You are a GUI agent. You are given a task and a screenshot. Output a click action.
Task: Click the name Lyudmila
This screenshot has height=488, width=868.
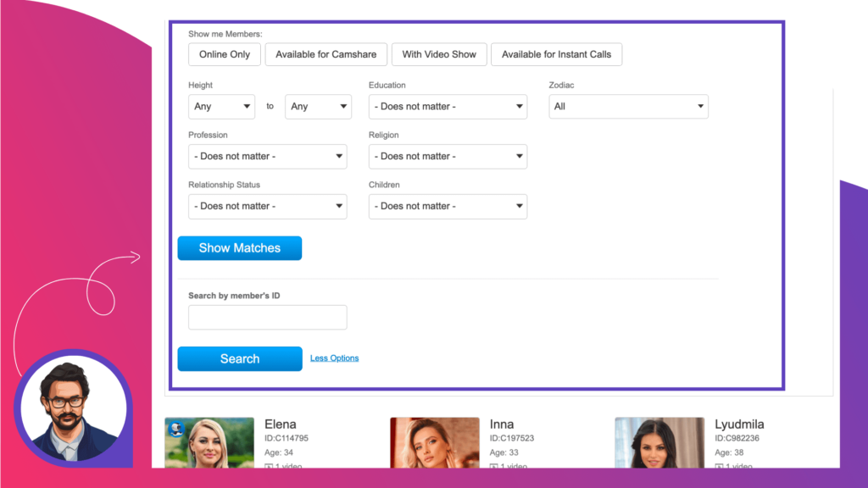(739, 424)
